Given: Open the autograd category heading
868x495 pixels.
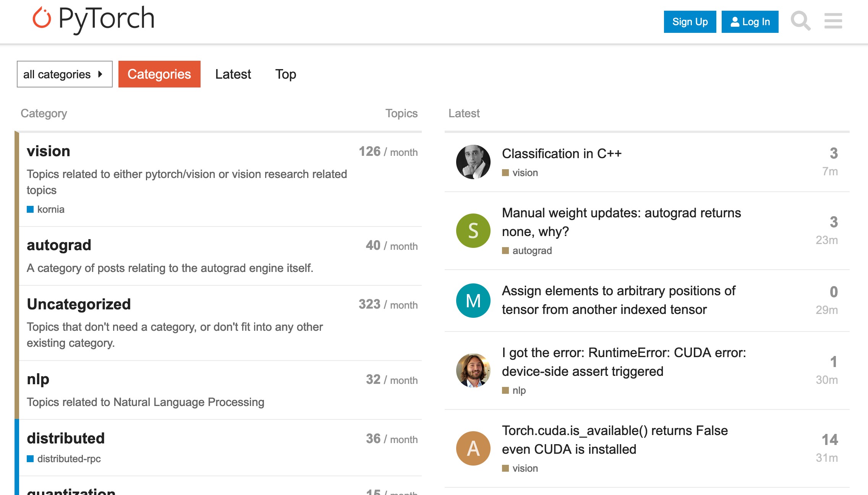Looking at the screenshot, I should coord(59,245).
